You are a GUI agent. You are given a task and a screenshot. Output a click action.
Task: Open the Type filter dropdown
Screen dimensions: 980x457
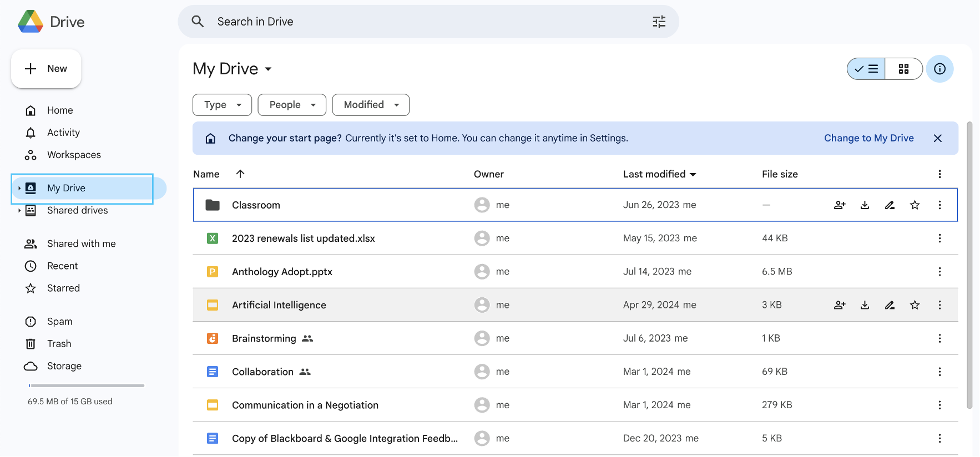coord(222,105)
